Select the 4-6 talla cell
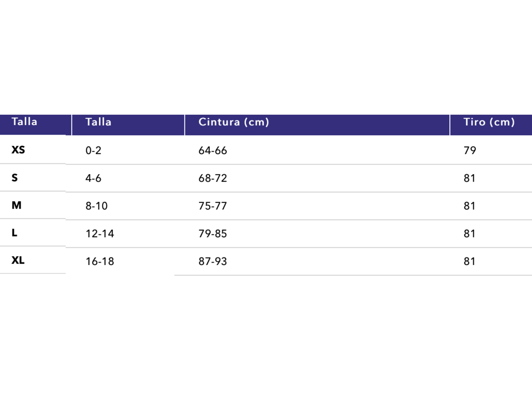Viewport: 532px width, 399px height. (94, 178)
